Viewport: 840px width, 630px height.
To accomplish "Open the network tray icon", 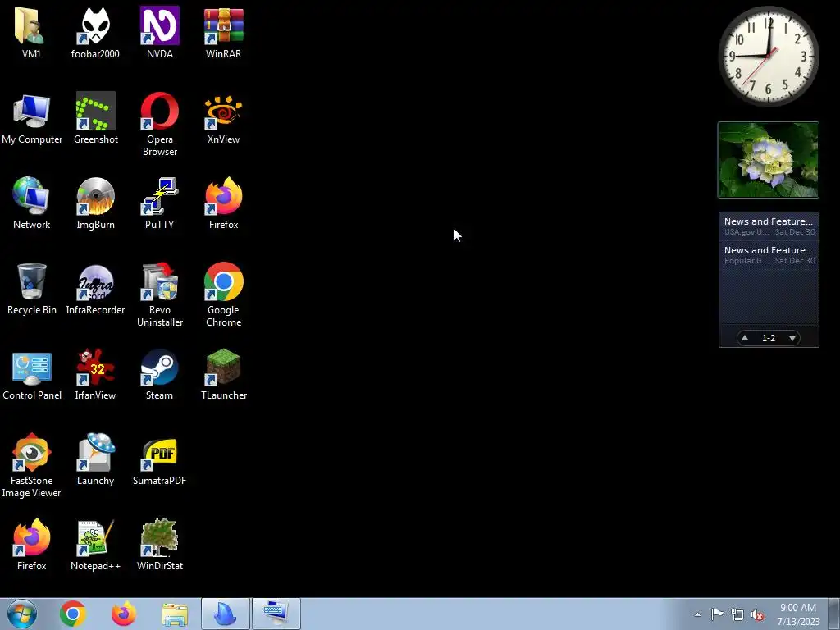I will pyautogui.click(x=737, y=614).
